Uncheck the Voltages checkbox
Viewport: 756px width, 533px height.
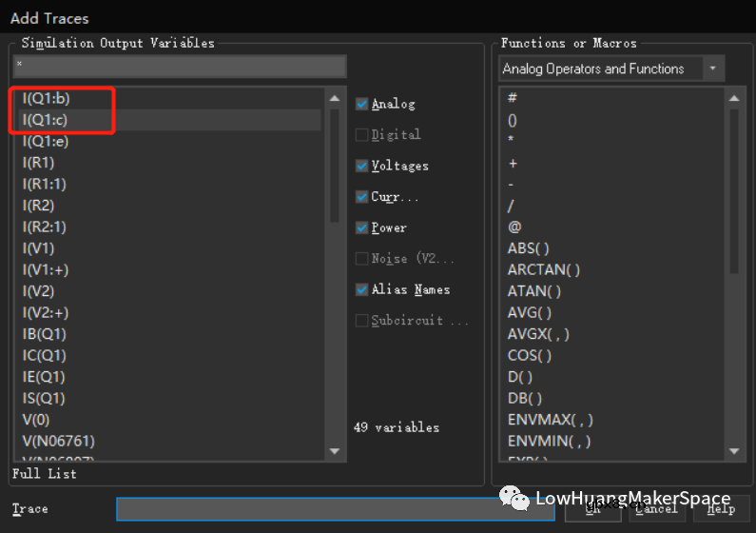(362, 166)
